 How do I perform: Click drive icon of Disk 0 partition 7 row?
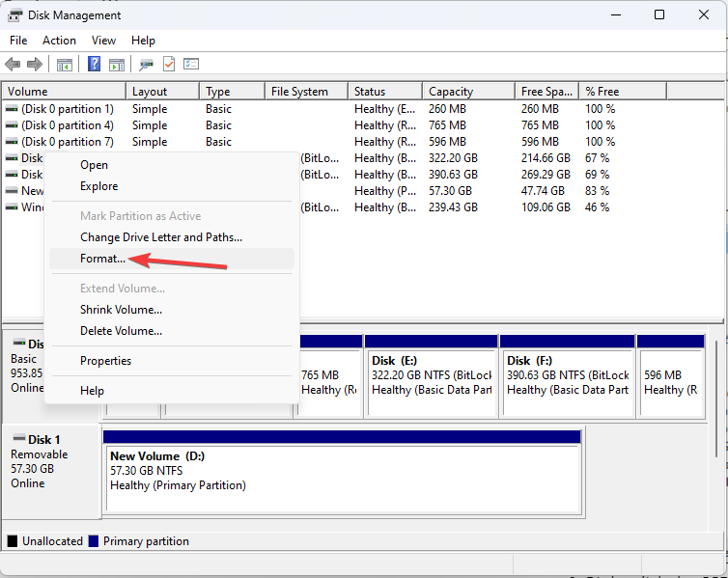pos(12,142)
